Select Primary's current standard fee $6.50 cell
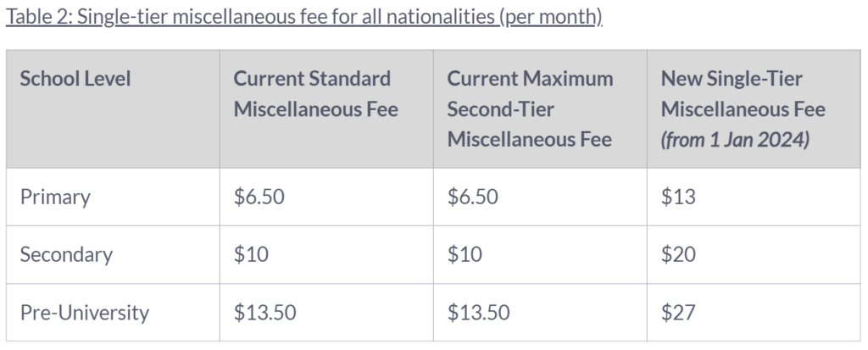The width and height of the screenshot is (868, 350). [x=259, y=197]
